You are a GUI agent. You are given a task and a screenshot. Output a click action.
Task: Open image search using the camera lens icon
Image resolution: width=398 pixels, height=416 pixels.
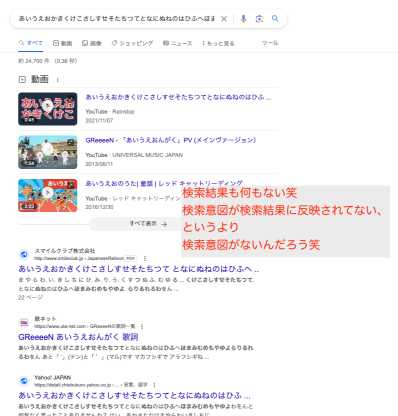click(x=259, y=19)
